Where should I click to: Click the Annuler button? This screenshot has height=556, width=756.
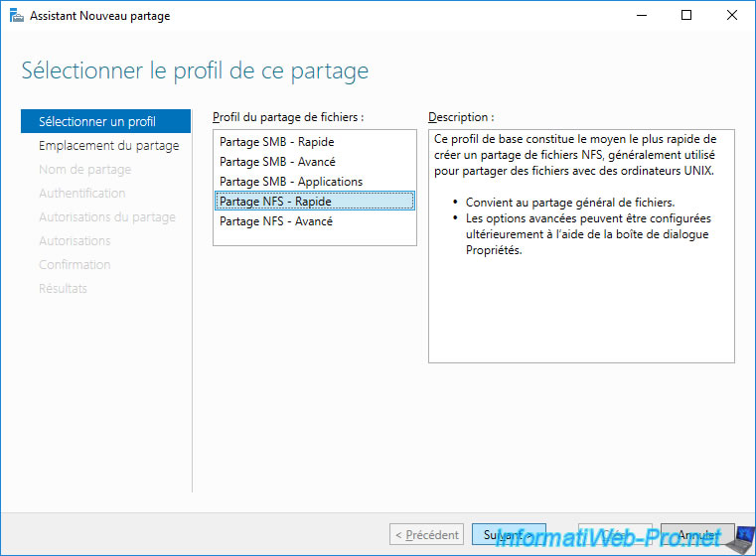coord(697,534)
